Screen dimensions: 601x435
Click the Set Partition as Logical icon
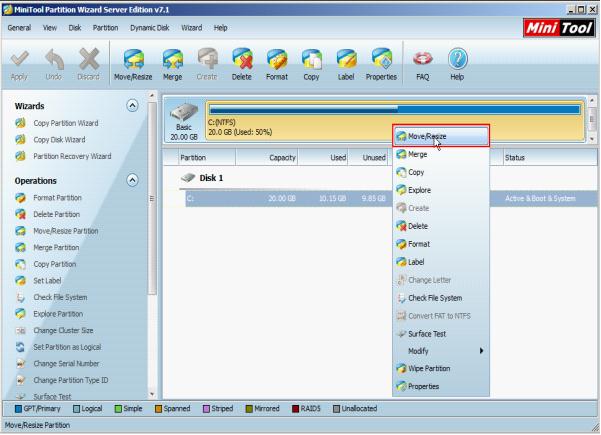(21, 347)
